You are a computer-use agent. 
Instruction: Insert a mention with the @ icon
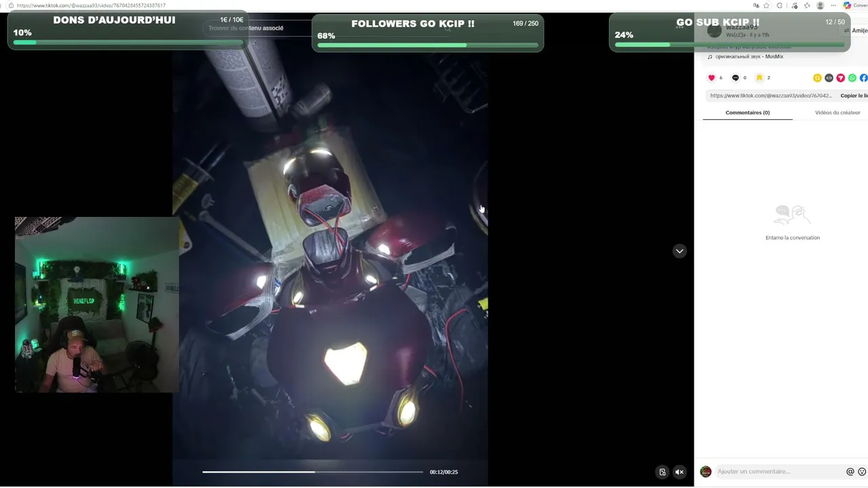click(850, 472)
